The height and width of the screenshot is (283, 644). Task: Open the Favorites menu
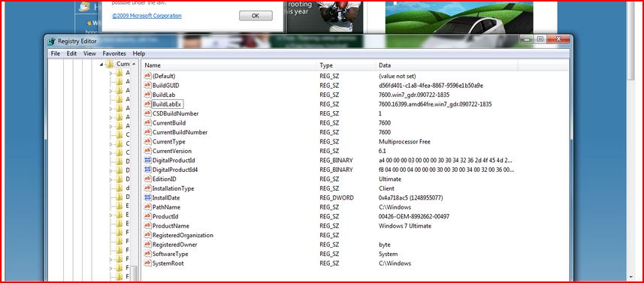pyautogui.click(x=114, y=54)
